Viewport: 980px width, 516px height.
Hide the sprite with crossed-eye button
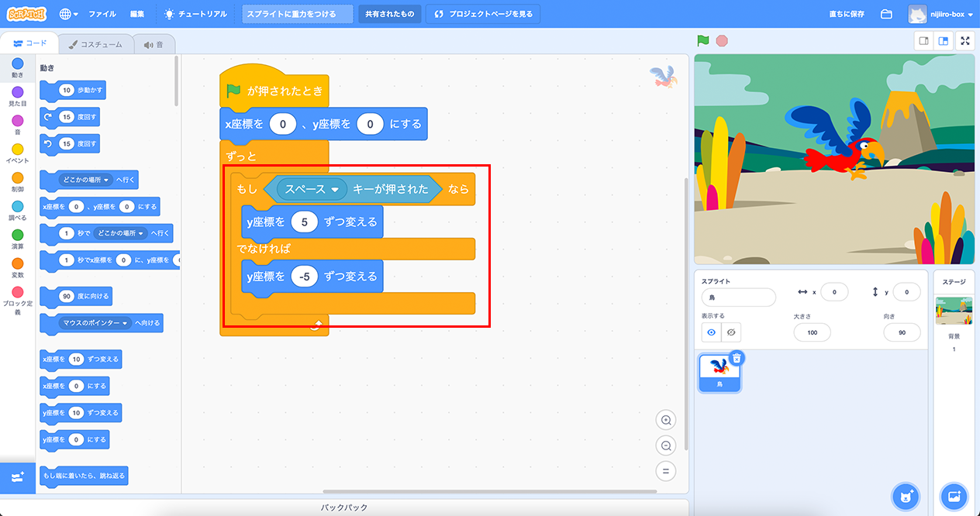(x=730, y=332)
